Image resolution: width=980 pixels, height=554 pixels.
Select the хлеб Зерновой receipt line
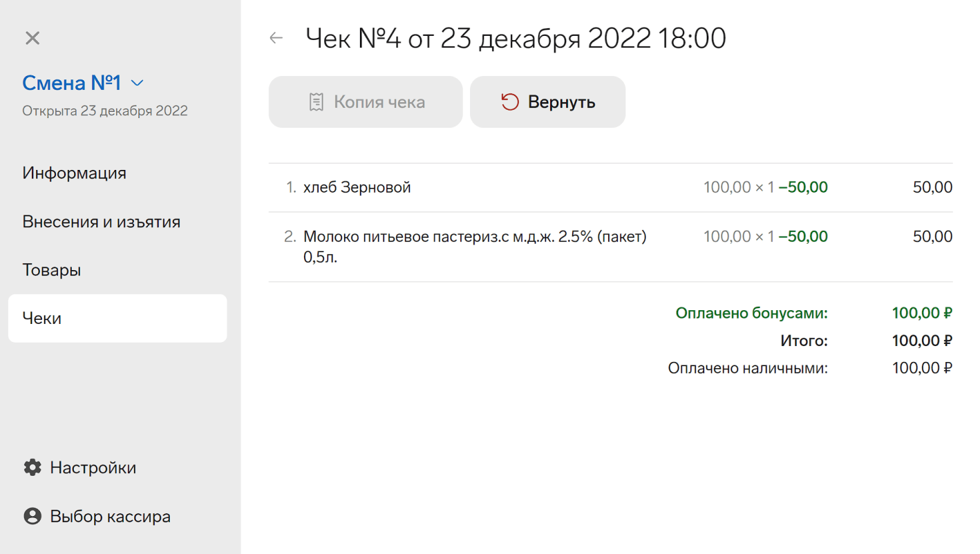[611, 187]
